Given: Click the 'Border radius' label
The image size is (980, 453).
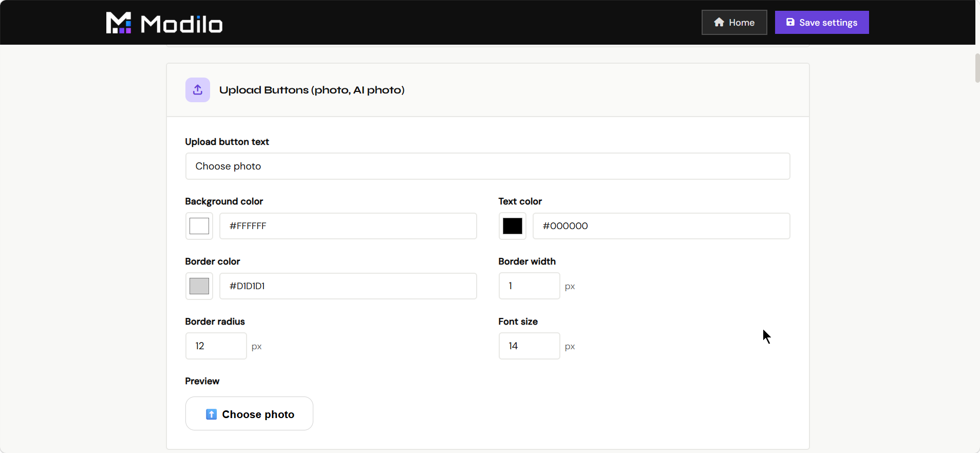Looking at the screenshot, I should (215, 322).
